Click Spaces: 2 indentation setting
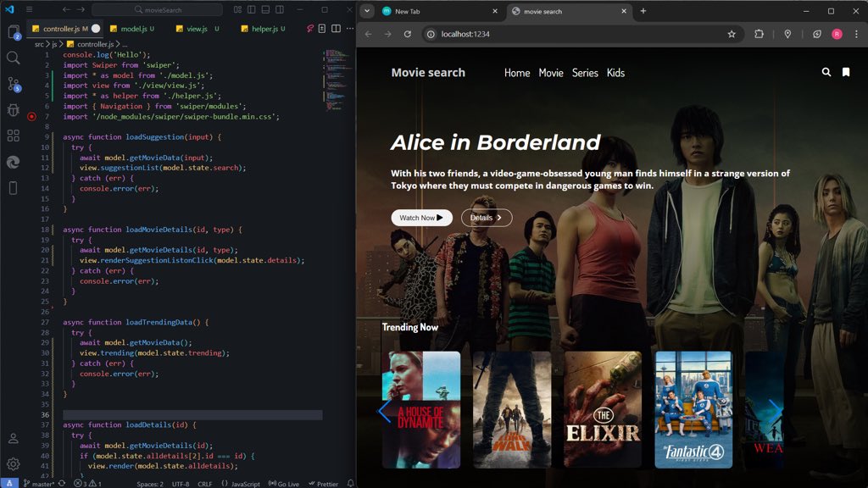Image resolution: width=868 pixels, height=488 pixels. click(x=150, y=484)
